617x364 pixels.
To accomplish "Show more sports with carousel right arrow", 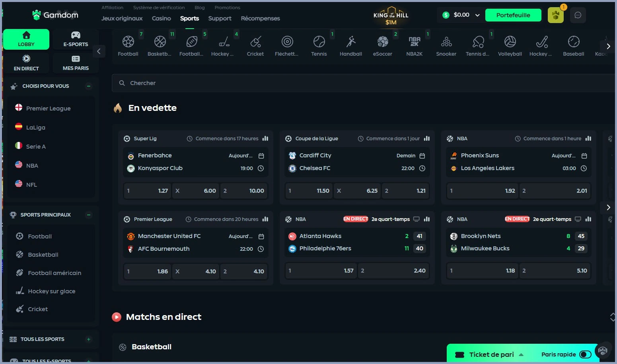I will click(608, 46).
